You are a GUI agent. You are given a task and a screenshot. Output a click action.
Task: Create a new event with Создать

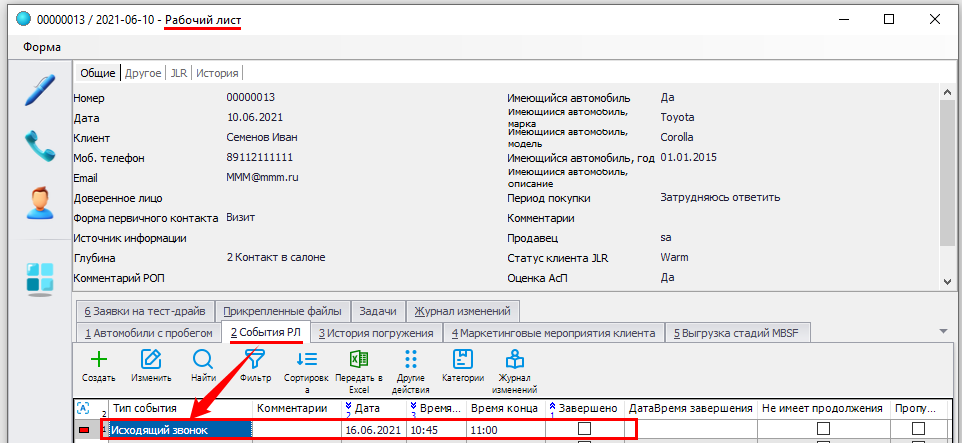98,367
